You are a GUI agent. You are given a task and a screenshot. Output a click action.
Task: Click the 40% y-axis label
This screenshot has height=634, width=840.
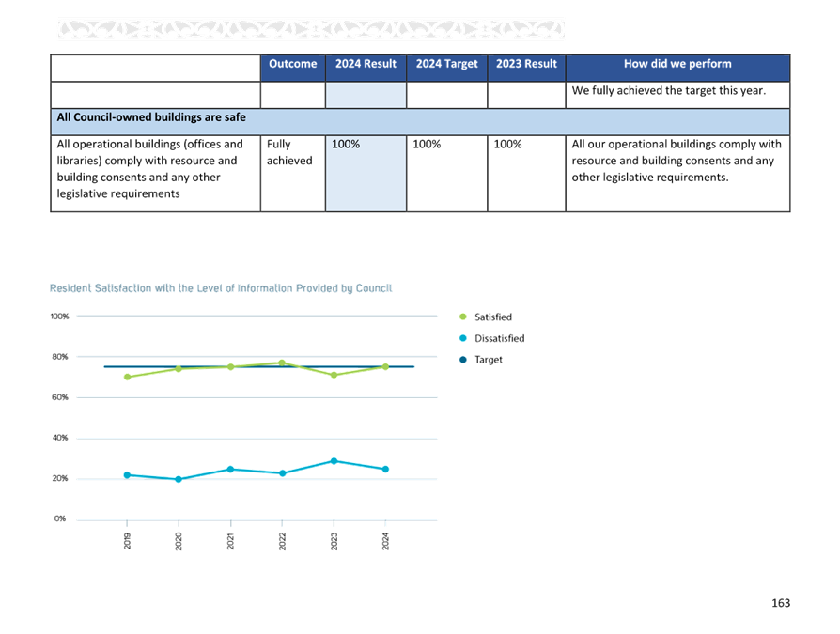(x=60, y=438)
